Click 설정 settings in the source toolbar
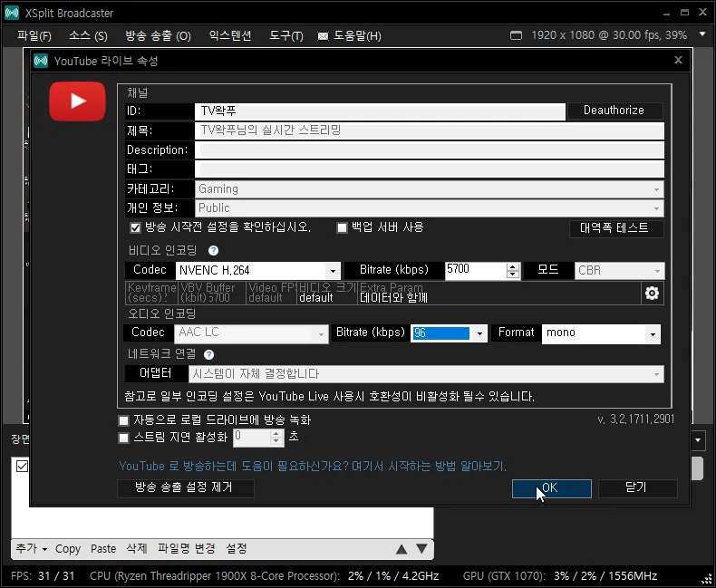 [x=237, y=548]
